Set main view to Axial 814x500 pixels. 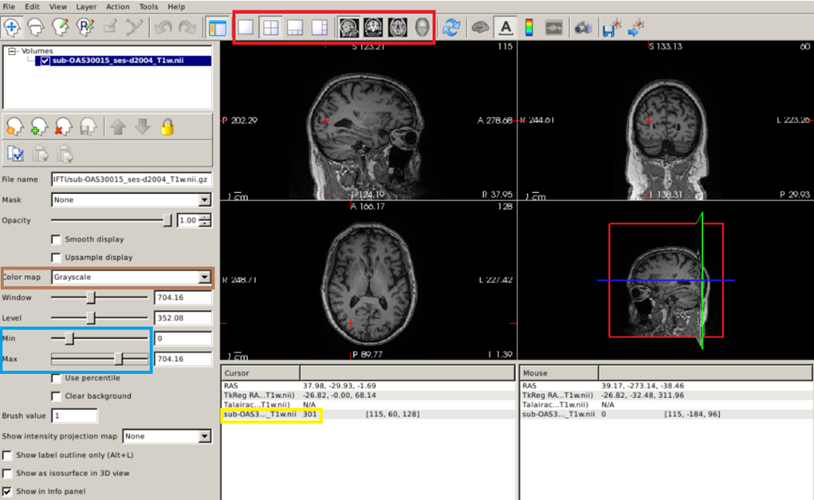pos(398,28)
